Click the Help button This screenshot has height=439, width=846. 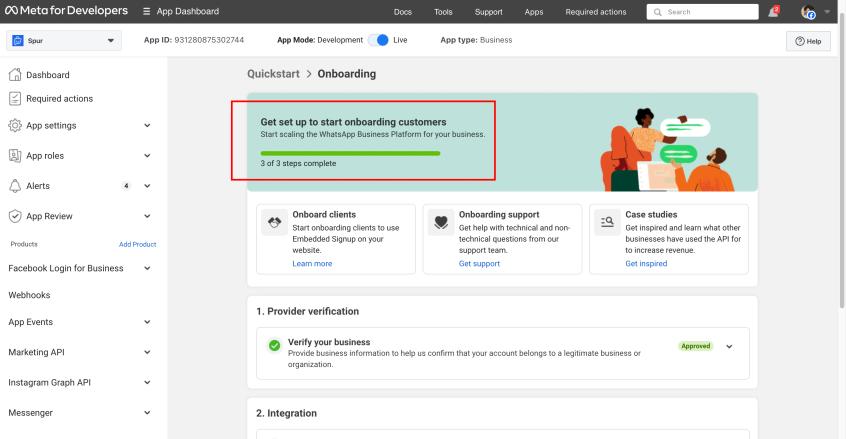pyautogui.click(x=808, y=41)
